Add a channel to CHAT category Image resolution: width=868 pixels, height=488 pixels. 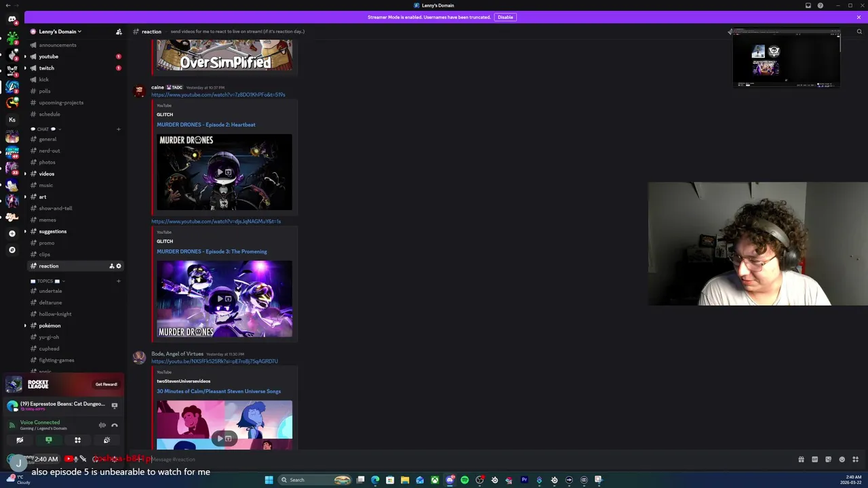click(x=119, y=129)
